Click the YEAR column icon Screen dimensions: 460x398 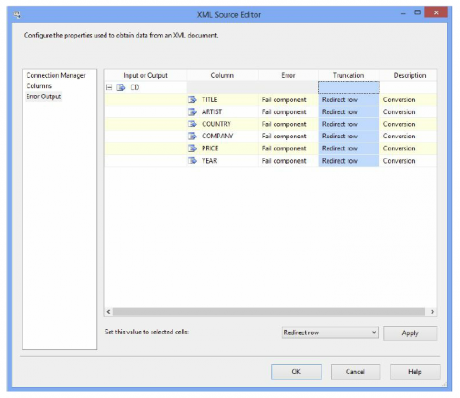[192, 161]
